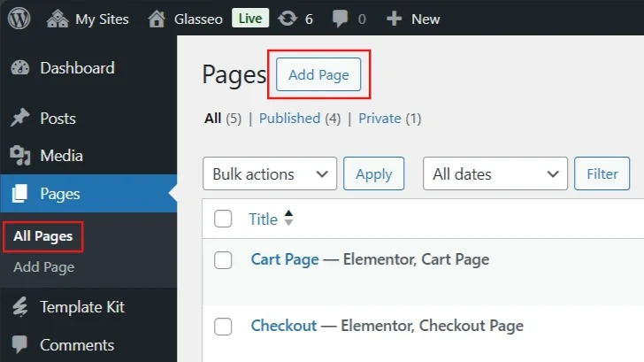Click the Template Kit icon
Image resolution: width=644 pixels, height=362 pixels.
click(x=20, y=307)
